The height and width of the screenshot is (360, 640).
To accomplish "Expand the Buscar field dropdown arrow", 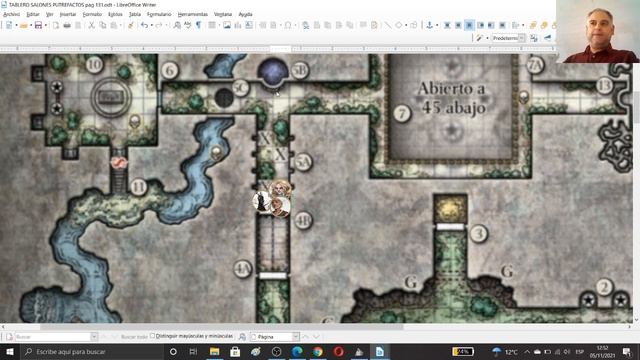I will (x=94, y=337).
